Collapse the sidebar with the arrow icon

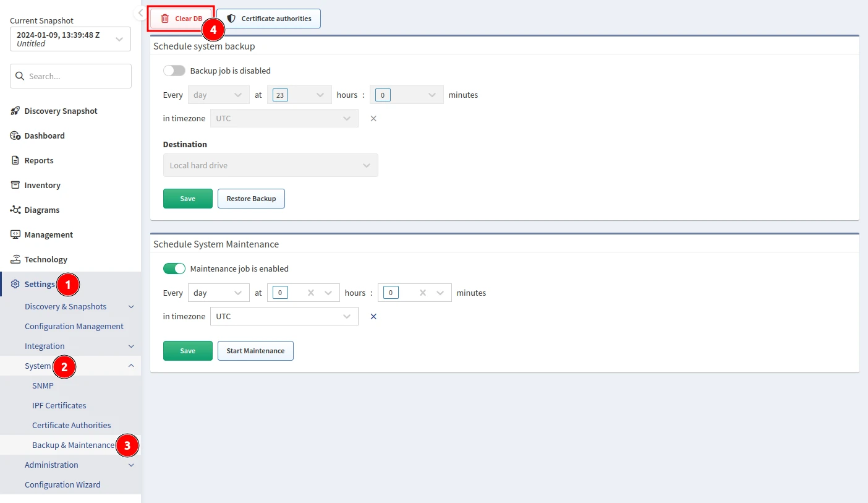coord(140,13)
